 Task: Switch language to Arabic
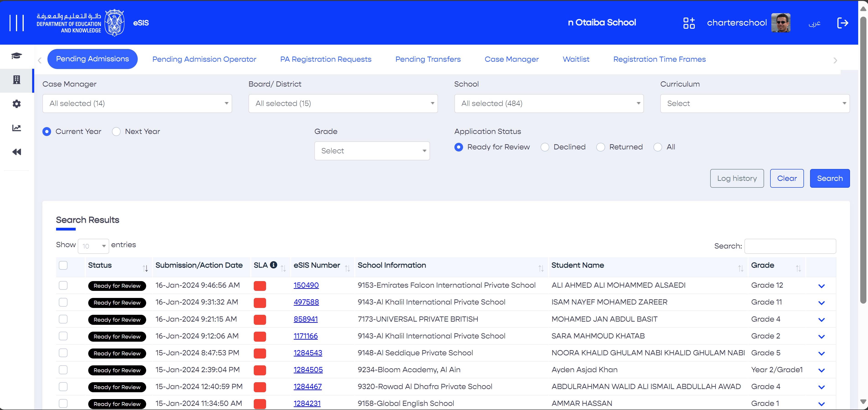pyautogui.click(x=814, y=23)
